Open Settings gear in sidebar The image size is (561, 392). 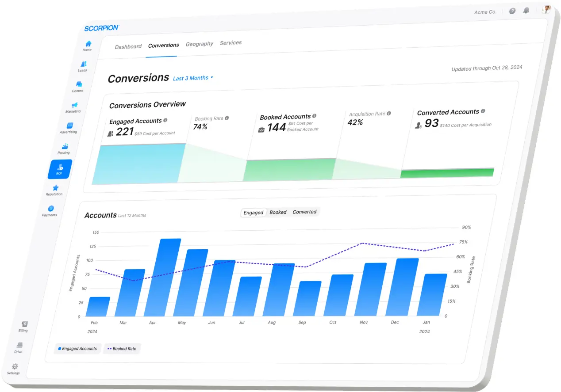[x=15, y=367]
